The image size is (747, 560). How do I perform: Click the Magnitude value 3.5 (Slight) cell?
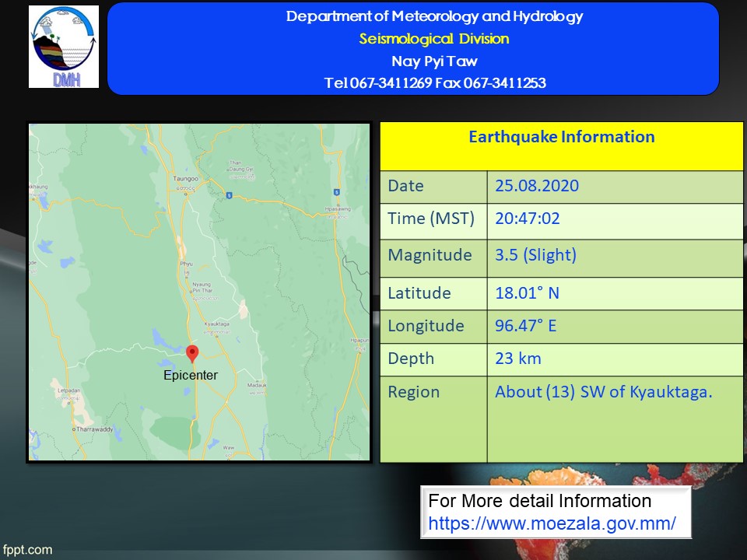tap(535, 255)
